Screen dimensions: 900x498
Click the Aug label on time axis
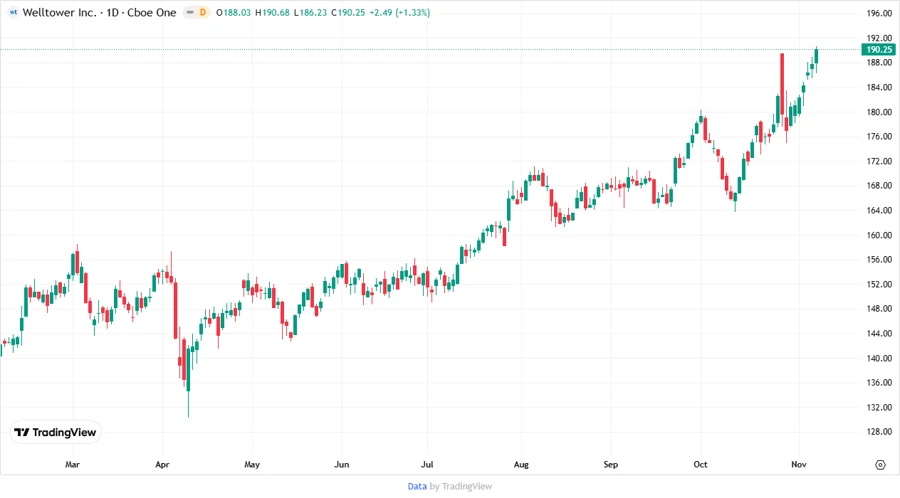click(x=521, y=465)
